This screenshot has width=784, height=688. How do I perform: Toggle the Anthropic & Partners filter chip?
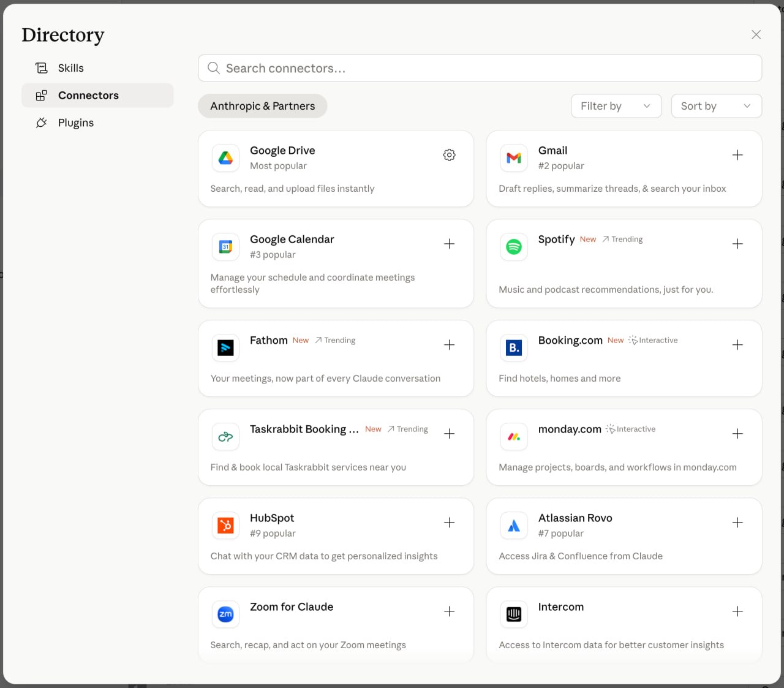(262, 106)
